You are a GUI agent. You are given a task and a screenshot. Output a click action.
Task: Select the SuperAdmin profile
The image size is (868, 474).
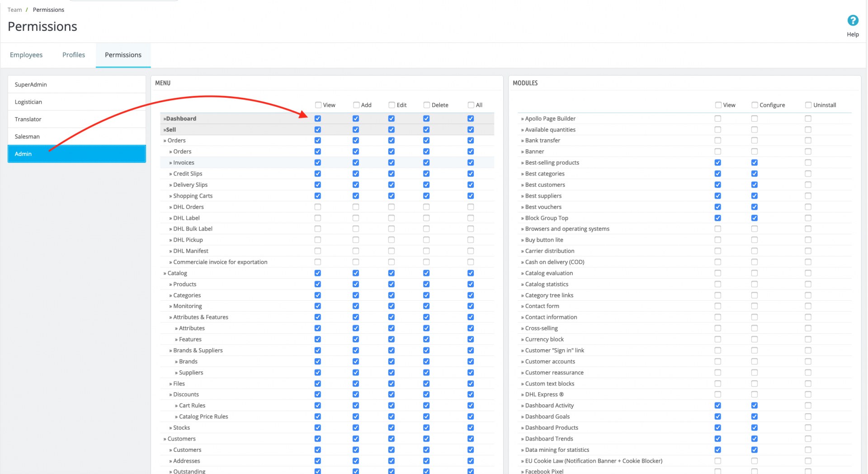77,85
